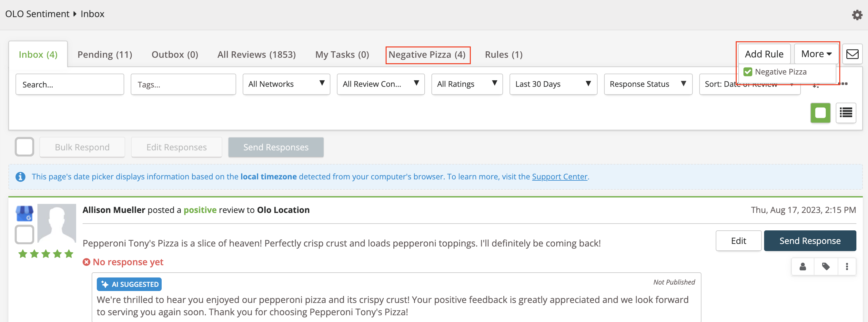
Task: Click the tag icon on Allison's review
Action: (x=825, y=267)
